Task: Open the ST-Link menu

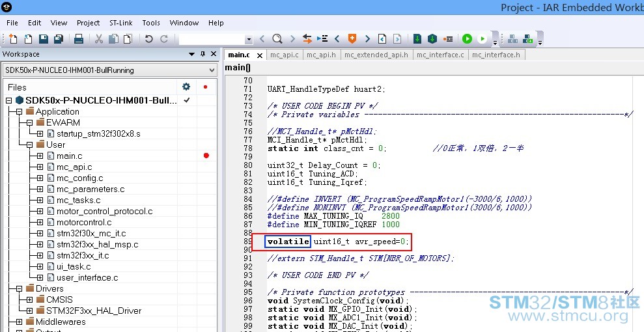Action: coord(120,23)
